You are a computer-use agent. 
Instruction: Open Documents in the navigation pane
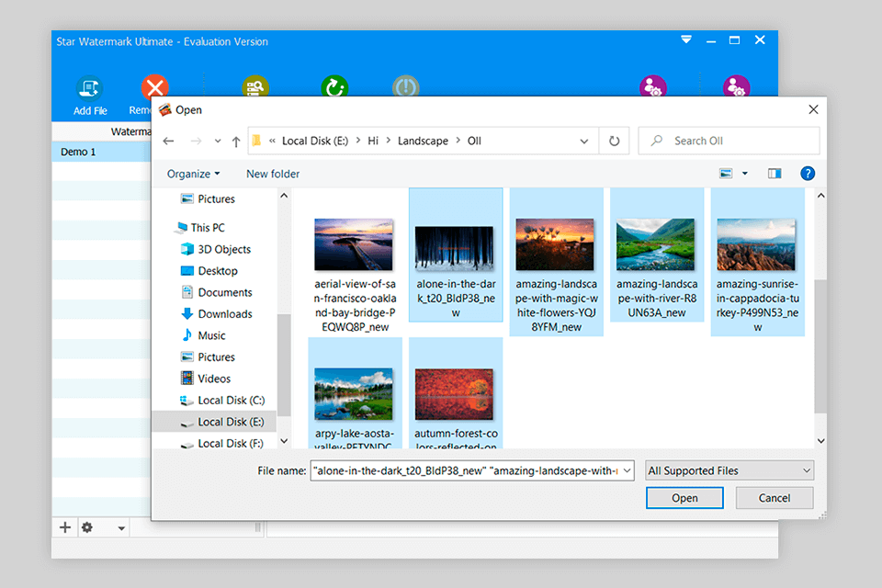[224, 292]
